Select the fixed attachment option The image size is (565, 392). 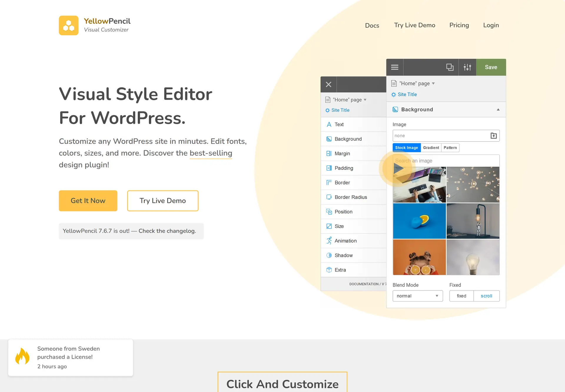(461, 296)
